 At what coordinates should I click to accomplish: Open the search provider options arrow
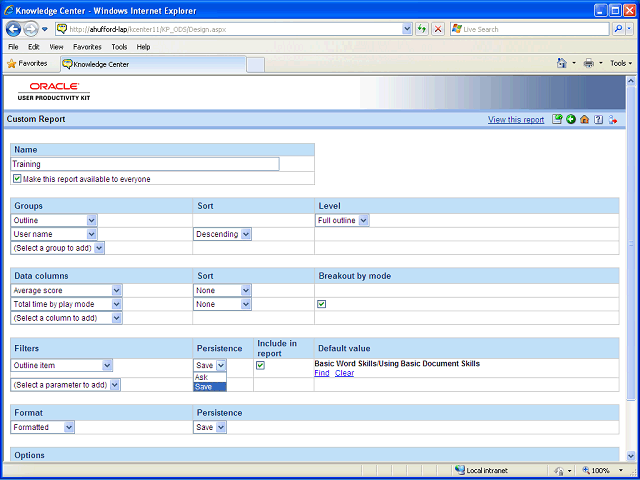629,29
